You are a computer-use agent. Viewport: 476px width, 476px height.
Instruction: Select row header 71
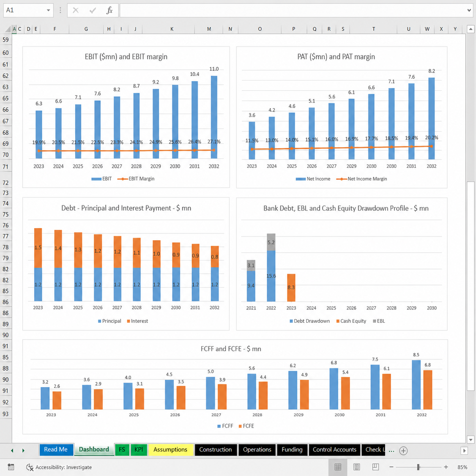click(6, 167)
